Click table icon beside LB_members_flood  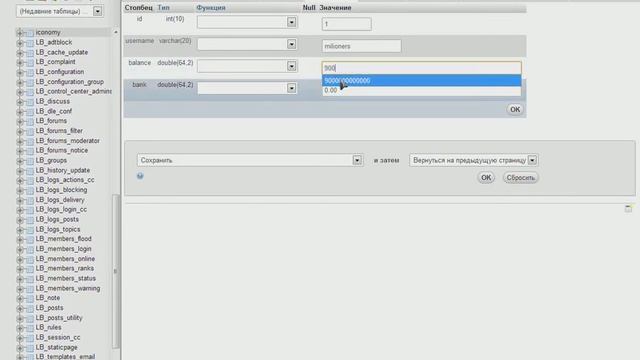tap(29, 239)
